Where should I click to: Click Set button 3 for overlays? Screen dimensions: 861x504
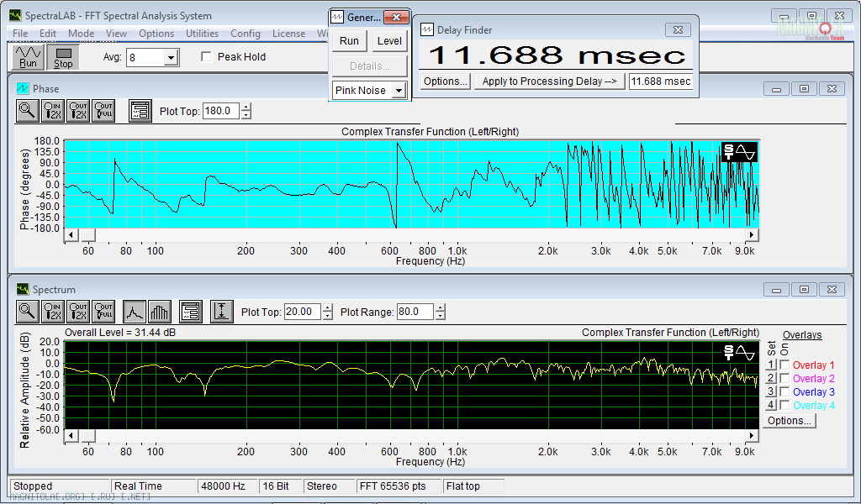pos(771,391)
